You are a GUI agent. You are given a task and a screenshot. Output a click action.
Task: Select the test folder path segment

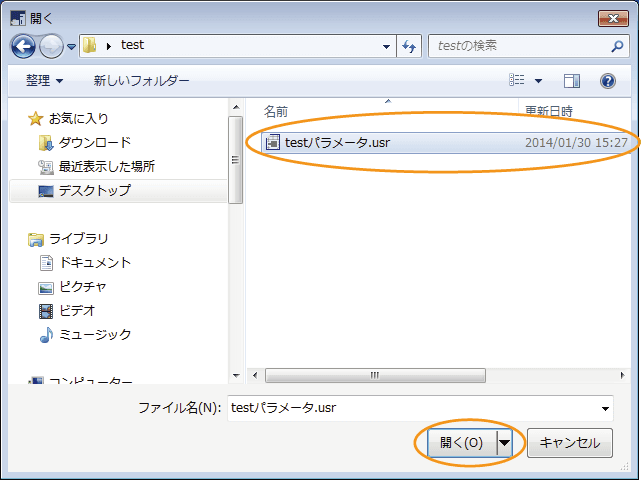132,45
